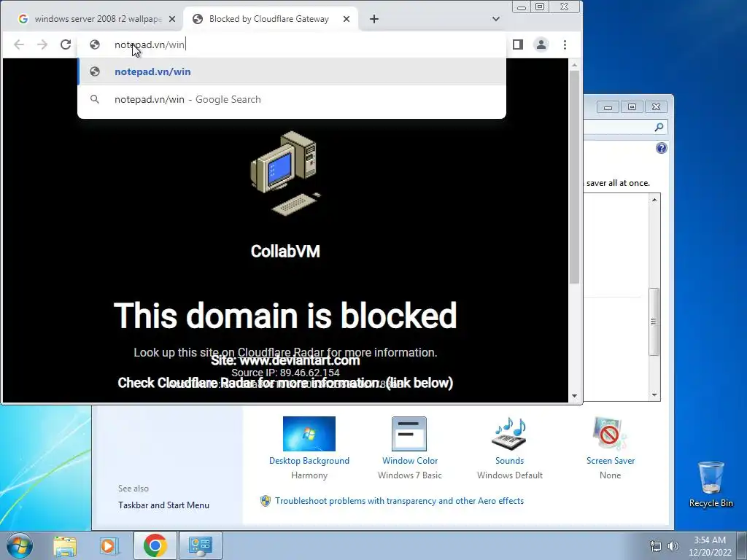Click Chrome's back arrow button
The height and width of the screenshot is (560, 747).
pos(18,44)
